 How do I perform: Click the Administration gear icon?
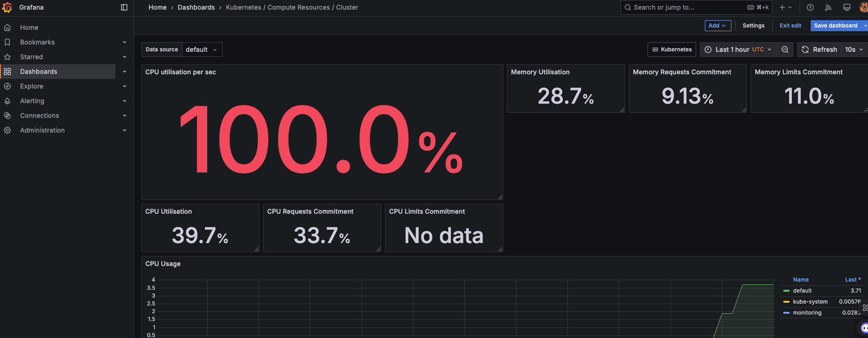pos(7,130)
